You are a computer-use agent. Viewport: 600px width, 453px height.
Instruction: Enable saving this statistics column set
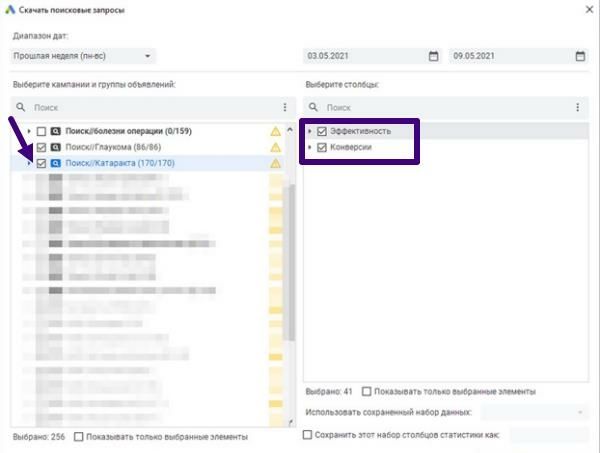[x=307, y=435]
